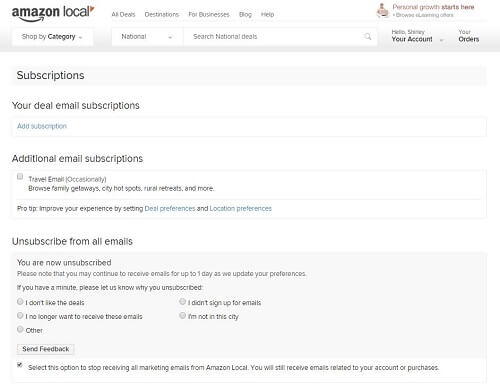This screenshot has width=500, height=389.
Task: Click the Amazon Local logo
Action: [53, 13]
